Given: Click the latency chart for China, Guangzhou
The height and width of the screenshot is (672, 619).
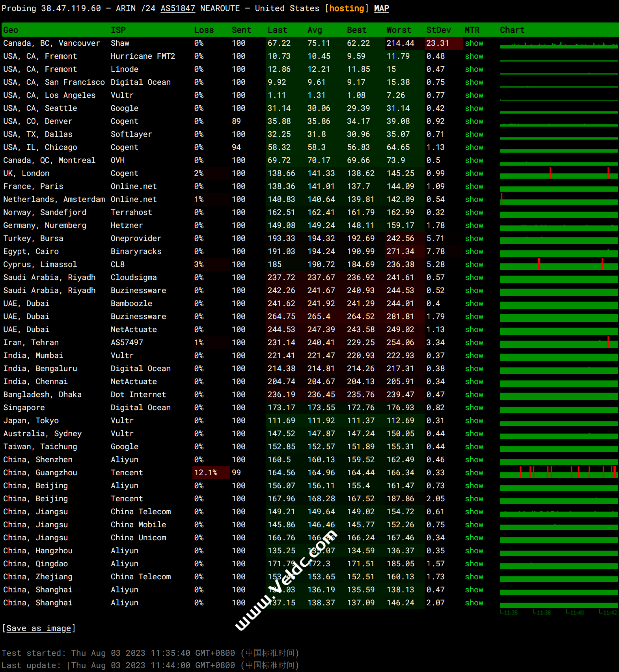Looking at the screenshot, I should (559, 472).
